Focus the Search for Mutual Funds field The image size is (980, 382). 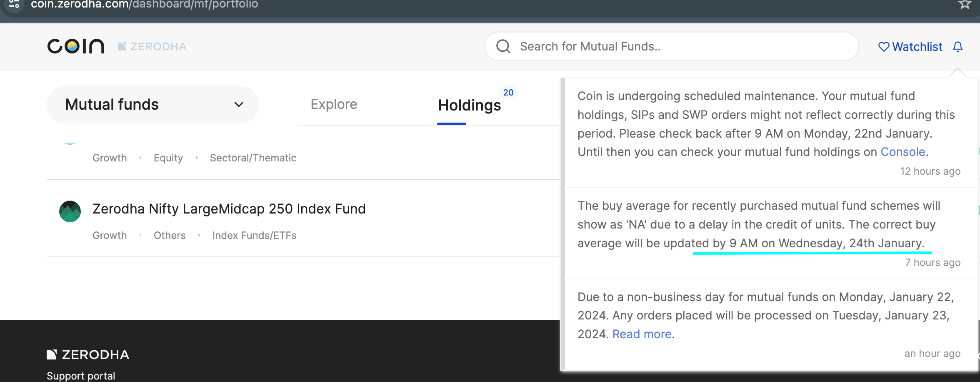(x=671, y=46)
